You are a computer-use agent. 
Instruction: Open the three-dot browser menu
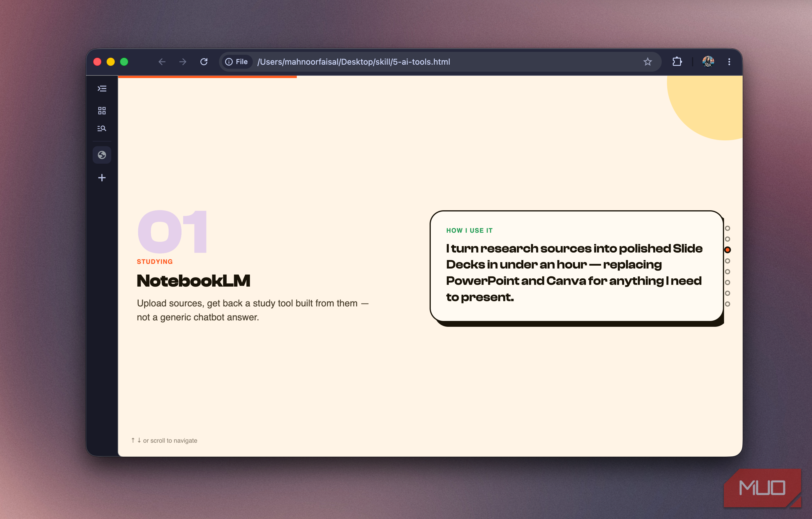[x=729, y=62]
